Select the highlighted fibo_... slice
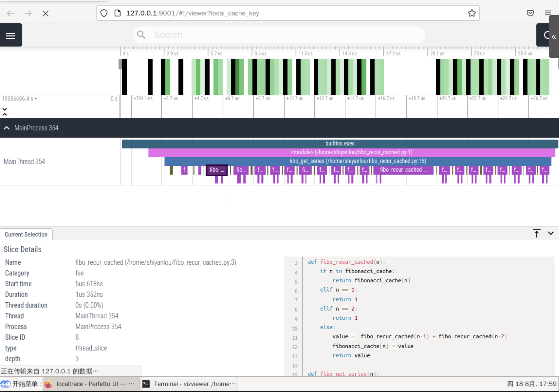The image size is (559, 392). pos(217,170)
